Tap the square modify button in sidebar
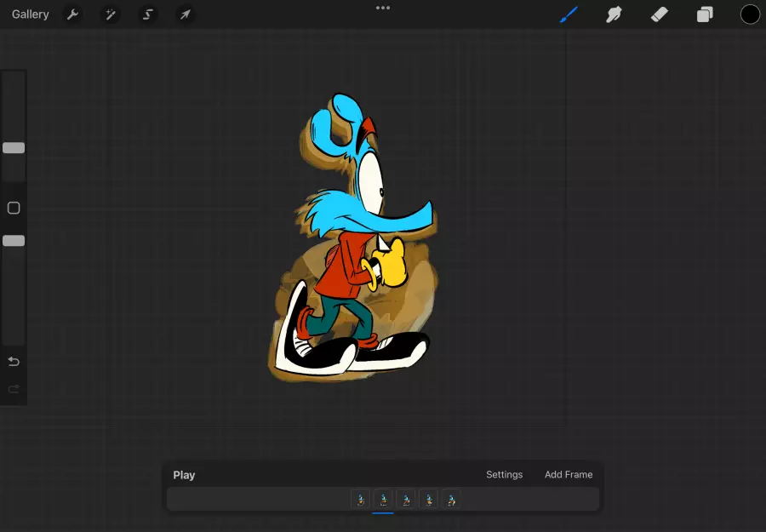 point(14,209)
